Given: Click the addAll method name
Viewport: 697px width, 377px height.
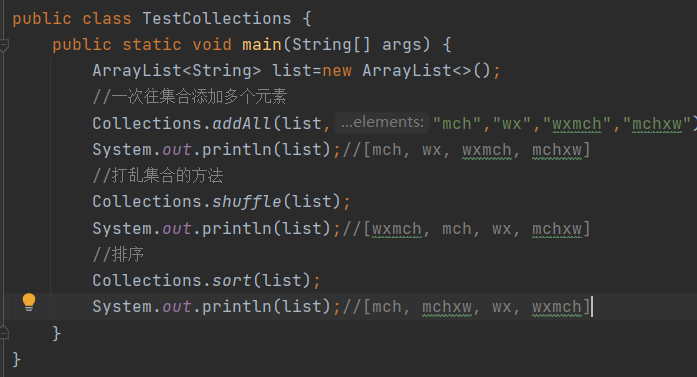Looking at the screenshot, I should click(241, 123).
